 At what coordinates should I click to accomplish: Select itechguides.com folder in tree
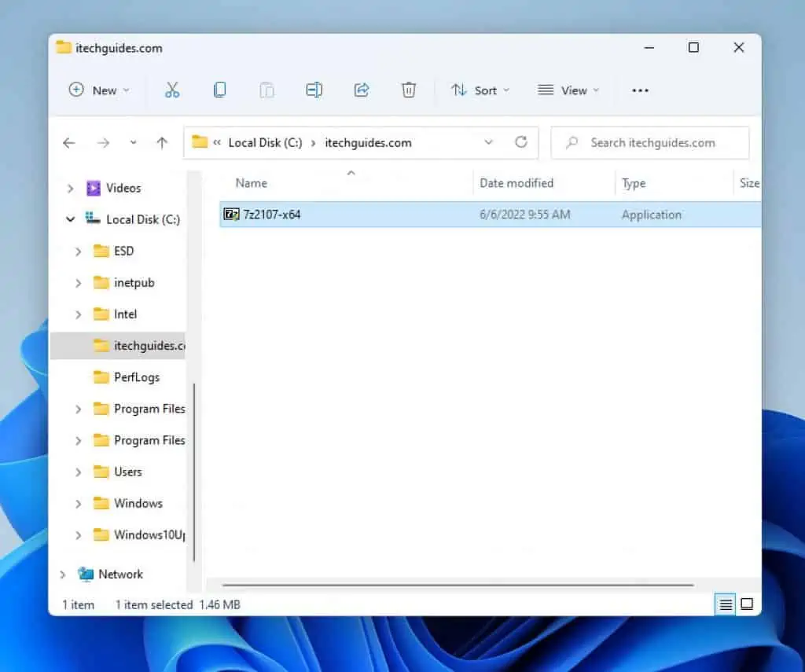118,346
